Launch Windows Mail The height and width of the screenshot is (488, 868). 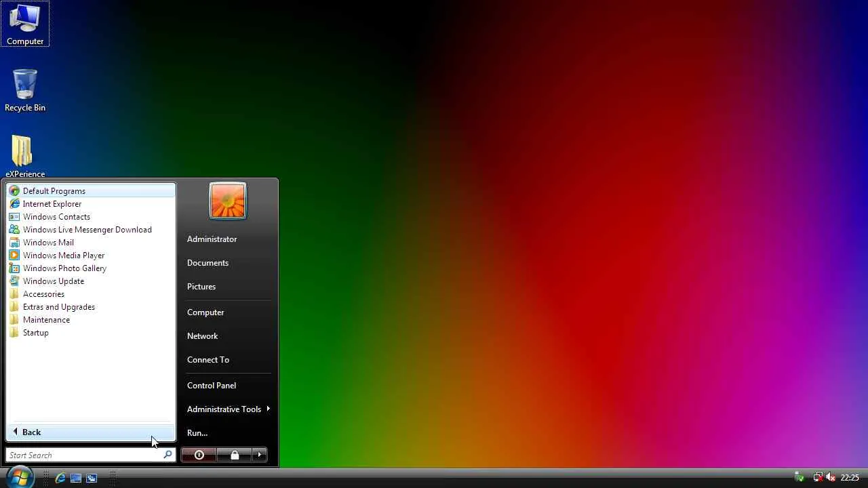point(91,243)
